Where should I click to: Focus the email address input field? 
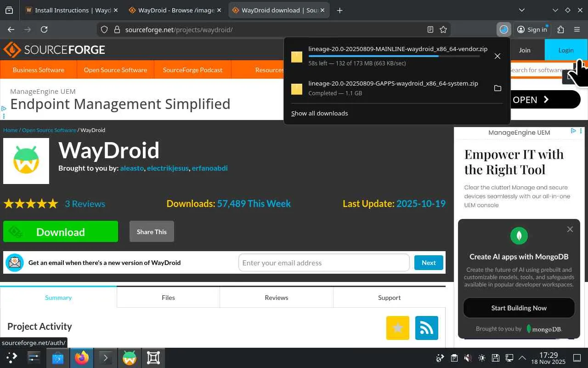pyautogui.click(x=324, y=263)
